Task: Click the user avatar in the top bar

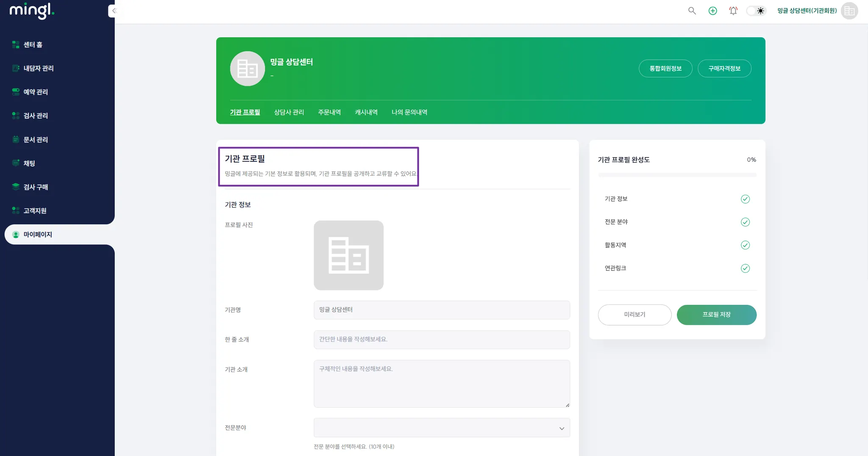Action: click(x=849, y=11)
